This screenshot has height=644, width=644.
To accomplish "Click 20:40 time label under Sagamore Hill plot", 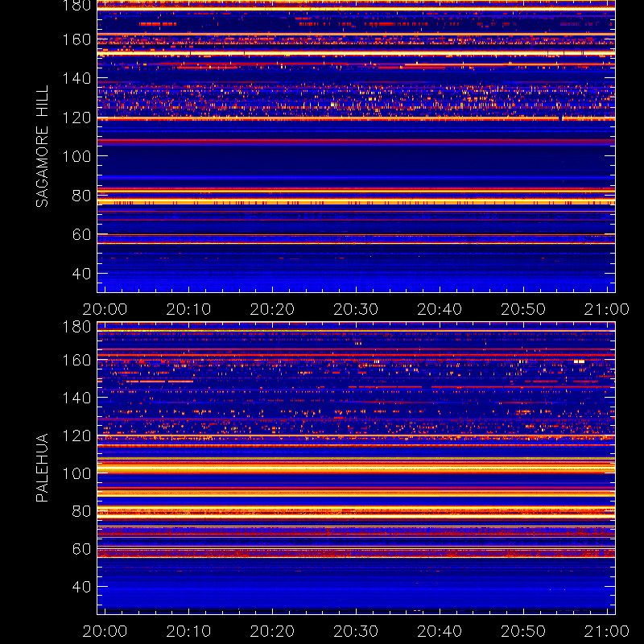I will pyautogui.click(x=440, y=309).
